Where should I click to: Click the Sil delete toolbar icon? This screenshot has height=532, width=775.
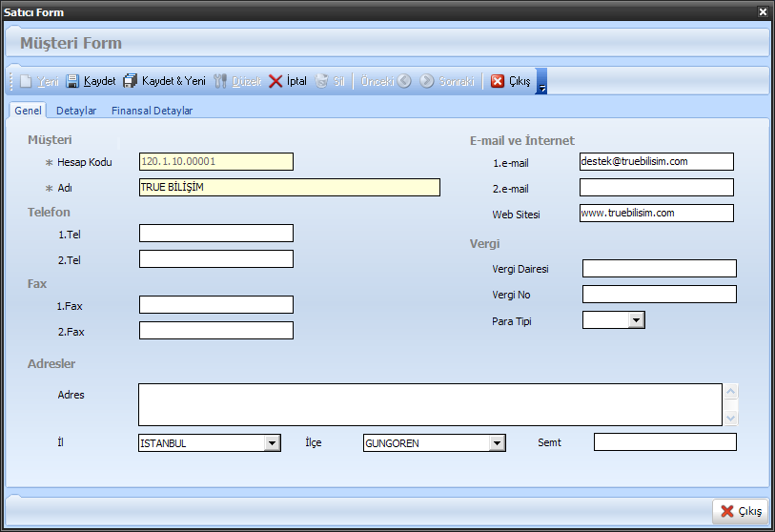click(x=322, y=82)
